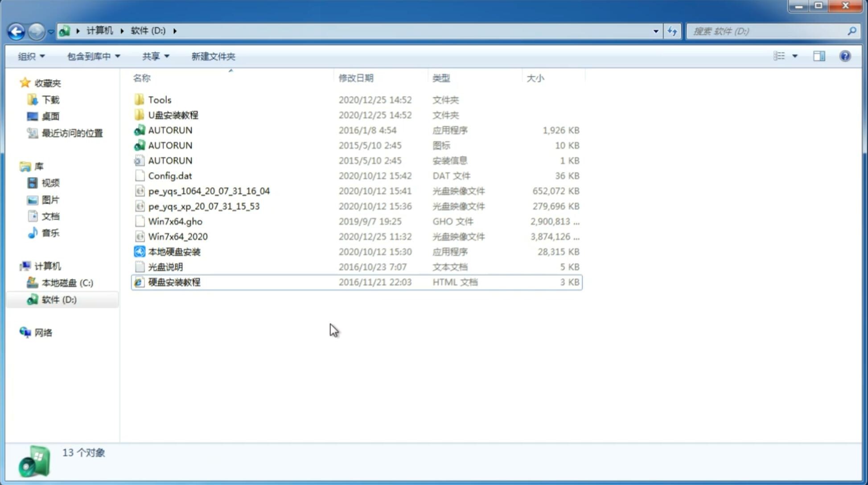The height and width of the screenshot is (485, 868).
Task: Click 新建文件夹 button
Action: pos(214,56)
